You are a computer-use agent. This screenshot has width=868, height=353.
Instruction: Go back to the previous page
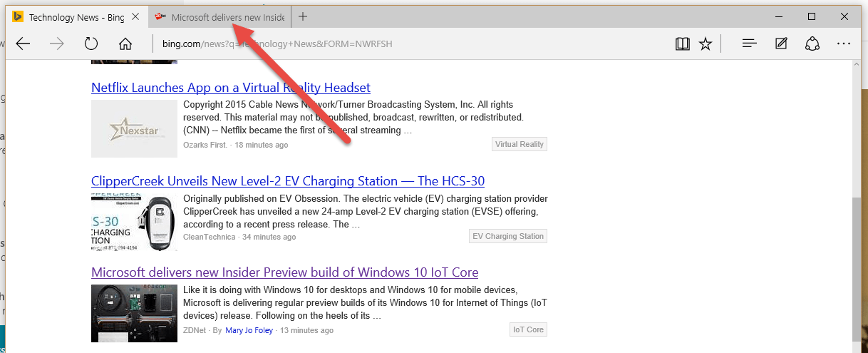pos(24,44)
